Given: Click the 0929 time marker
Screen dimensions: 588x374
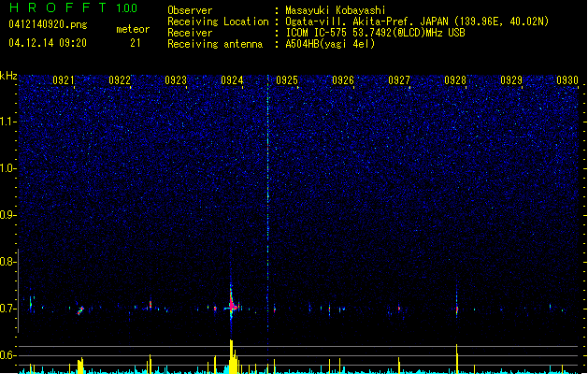Looking at the screenshot, I should 511,79.
